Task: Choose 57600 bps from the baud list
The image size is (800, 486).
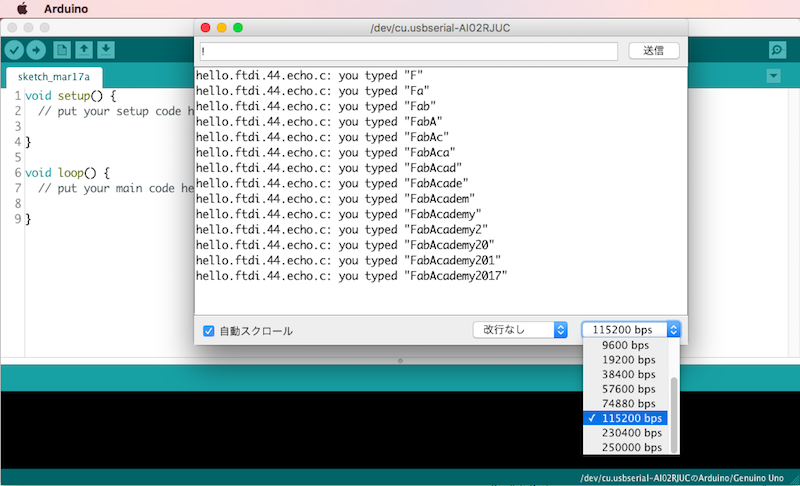Action: point(625,389)
